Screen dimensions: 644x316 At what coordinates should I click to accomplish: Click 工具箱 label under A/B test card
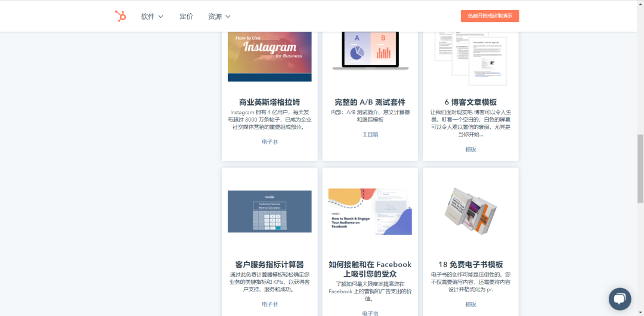(370, 134)
